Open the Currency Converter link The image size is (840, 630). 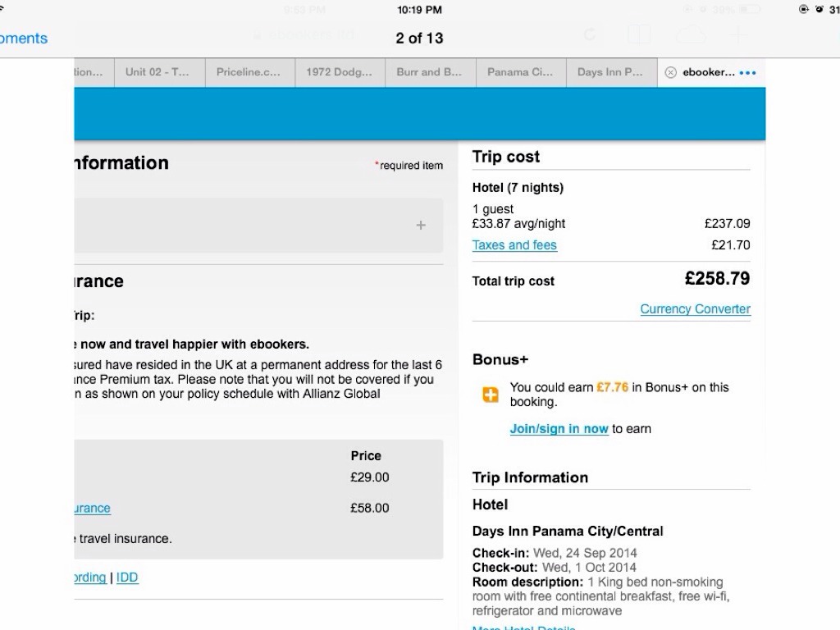pyautogui.click(x=695, y=309)
